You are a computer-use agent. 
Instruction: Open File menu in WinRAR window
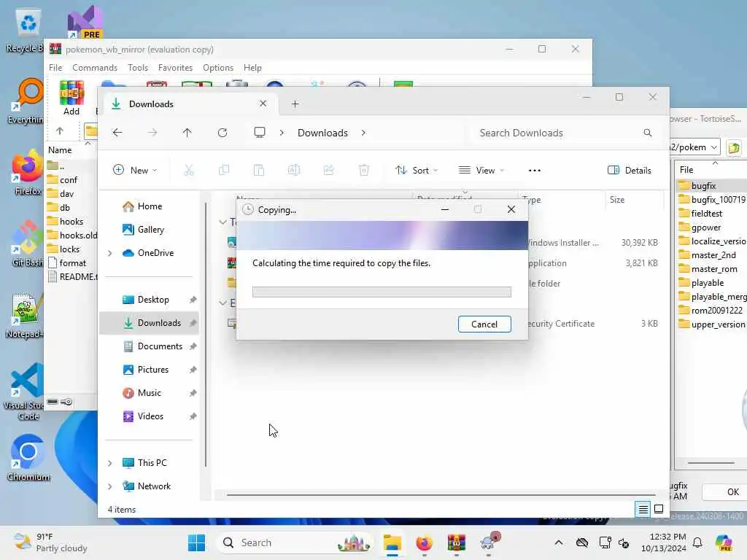pyautogui.click(x=55, y=68)
